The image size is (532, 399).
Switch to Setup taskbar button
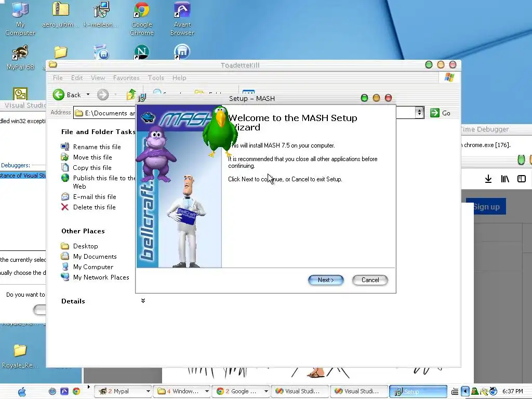(x=418, y=391)
